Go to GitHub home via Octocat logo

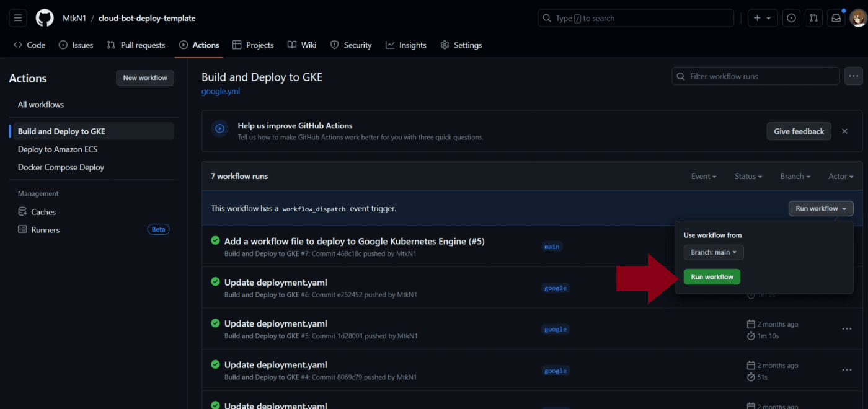[x=45, y=18]
